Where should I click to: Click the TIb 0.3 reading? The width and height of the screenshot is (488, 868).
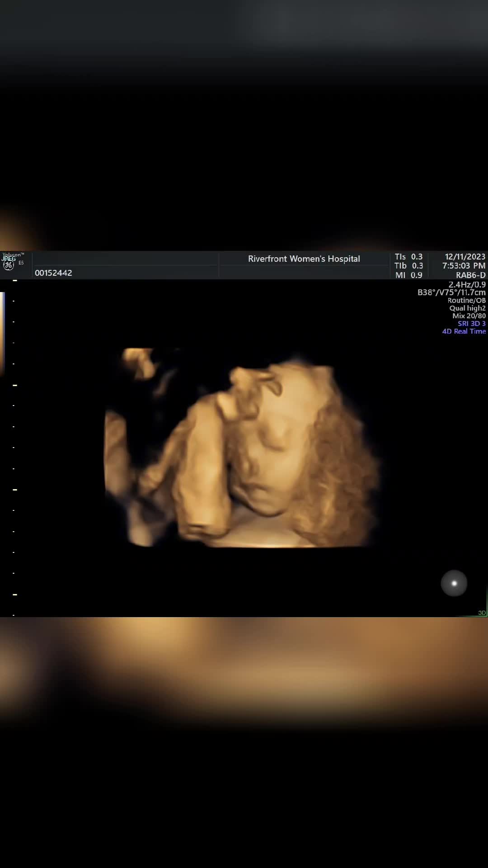click(x=408, y=265)
